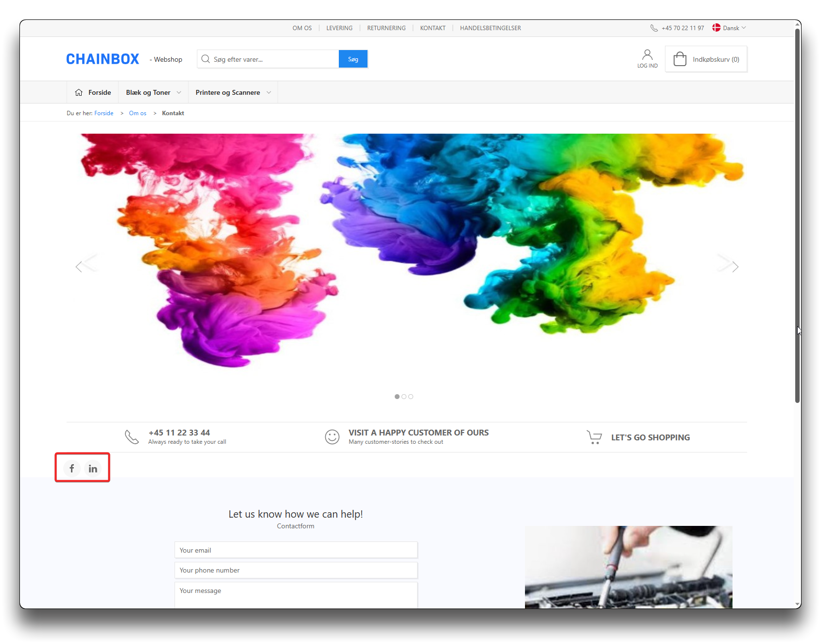Screen dimensions: 821x644
Task: Click the next slide arrow on carousel
Action: [734, 266]
